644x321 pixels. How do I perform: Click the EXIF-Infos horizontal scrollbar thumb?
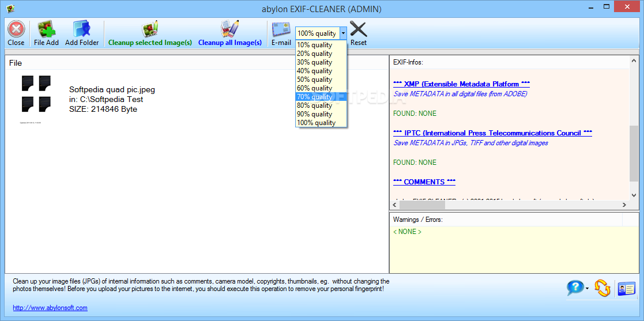coord(422,205)
